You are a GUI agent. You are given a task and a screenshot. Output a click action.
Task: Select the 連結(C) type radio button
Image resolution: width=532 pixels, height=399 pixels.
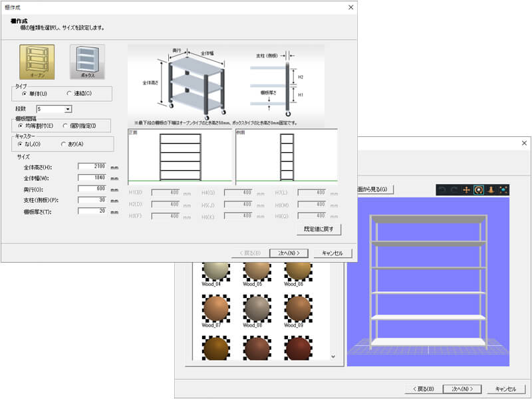click(x=69, y=93)
